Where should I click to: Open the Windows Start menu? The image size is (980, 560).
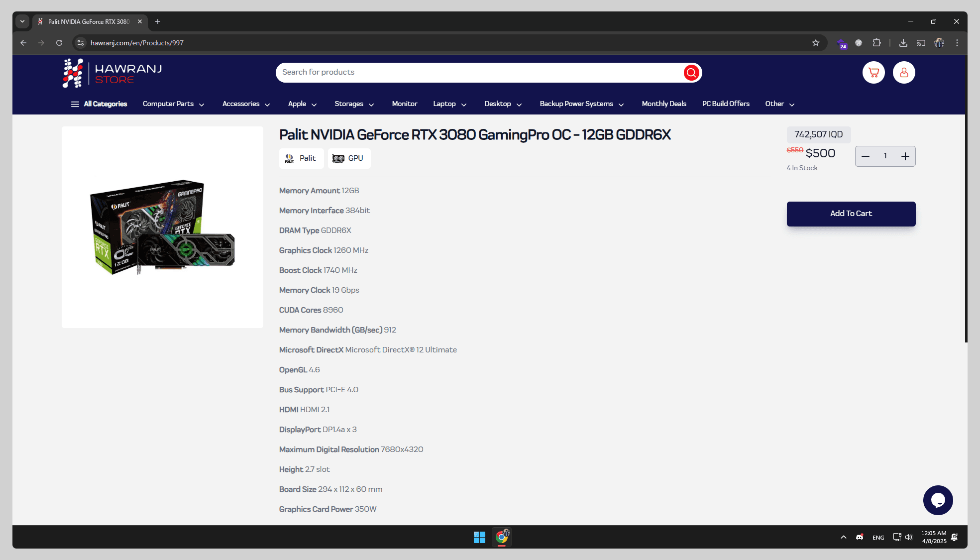pos(479,537)
